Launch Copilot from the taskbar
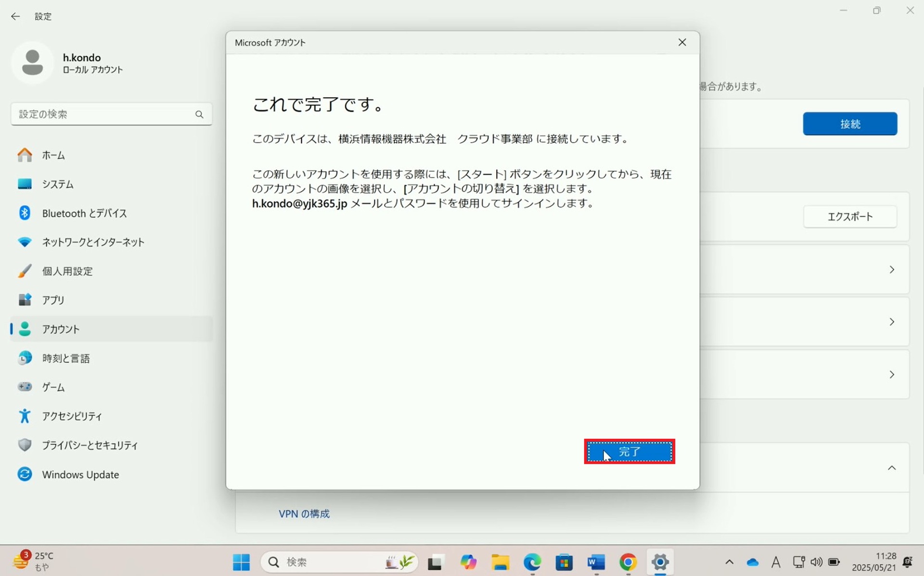Viewport: 924px width, 576px height. tap(468, 562)
